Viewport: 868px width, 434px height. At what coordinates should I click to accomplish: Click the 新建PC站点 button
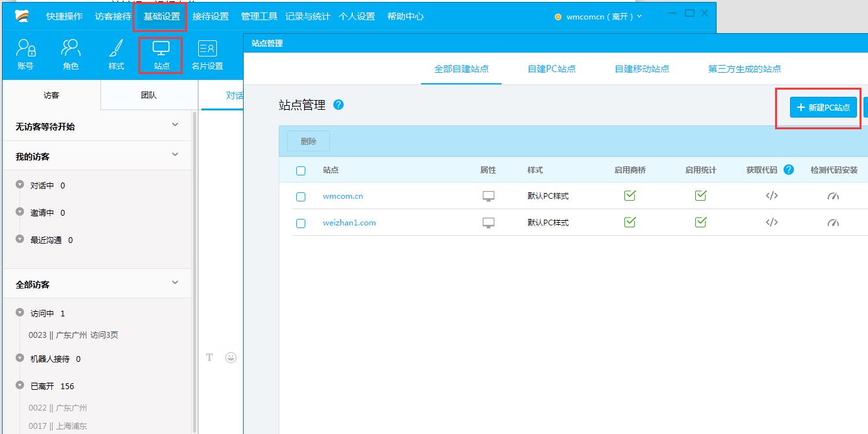click(x=822, y=107)
